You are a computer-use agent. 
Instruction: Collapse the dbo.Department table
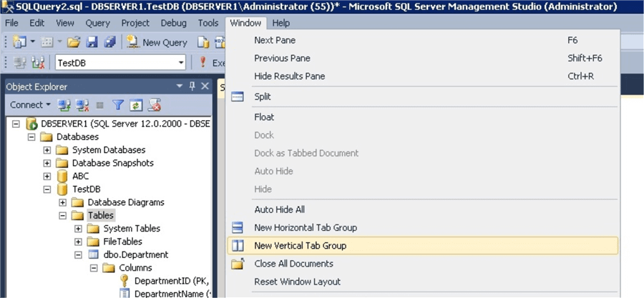point(78,255)
